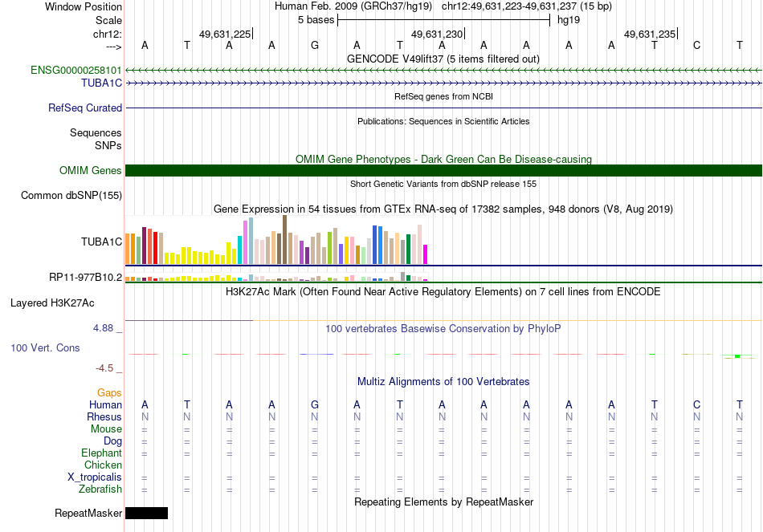Click the RefSeq genes from NCBI title

click(444, 96)
